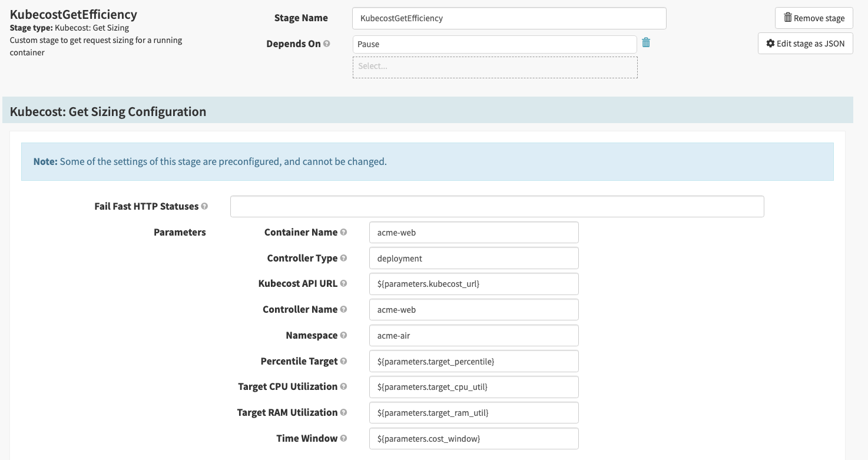
Task: Click help icon beside Fail Fast HTTP Statuses
Action: [x=204, y=206]
